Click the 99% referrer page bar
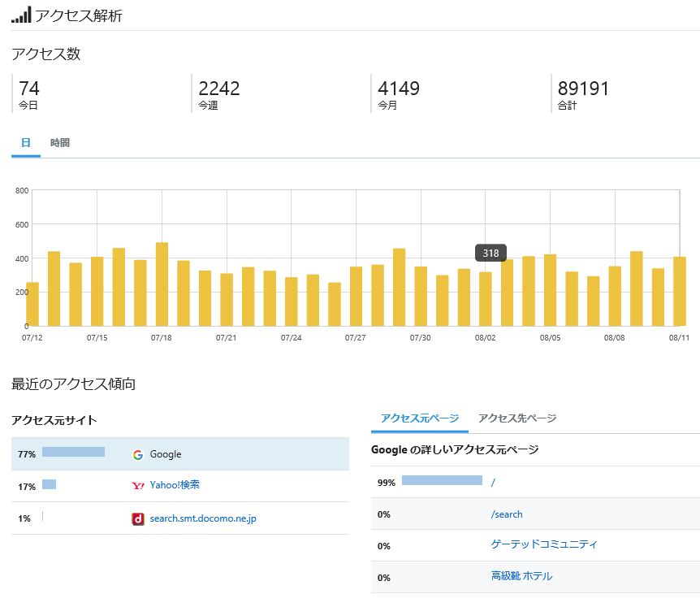The width and height of the screenshot is (700, 607). [x=442, y=480]
